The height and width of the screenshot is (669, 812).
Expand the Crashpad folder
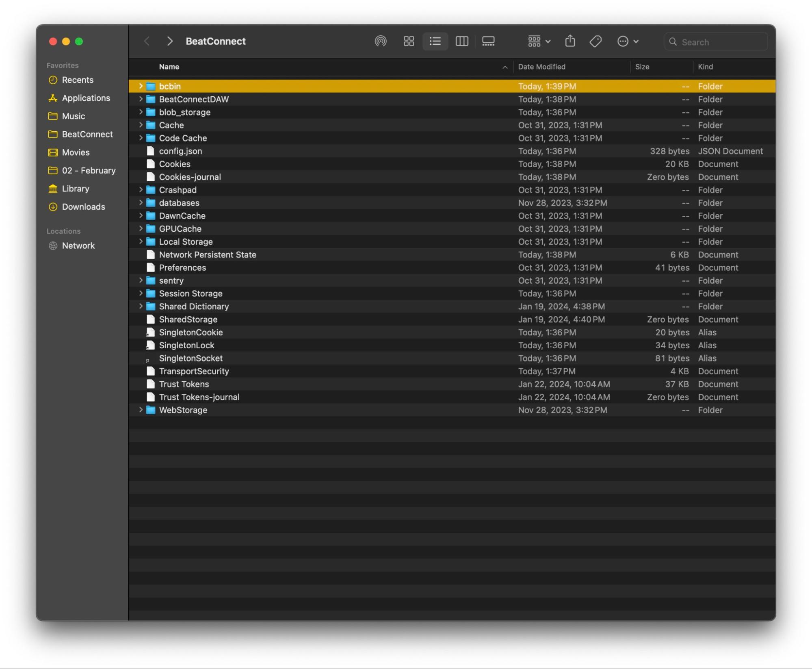pos(141,190)
